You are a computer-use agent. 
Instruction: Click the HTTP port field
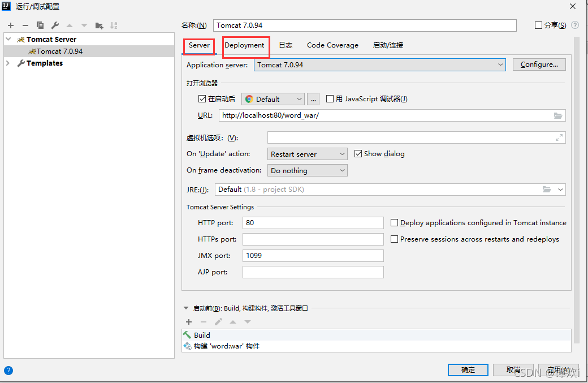coord(313,223)
